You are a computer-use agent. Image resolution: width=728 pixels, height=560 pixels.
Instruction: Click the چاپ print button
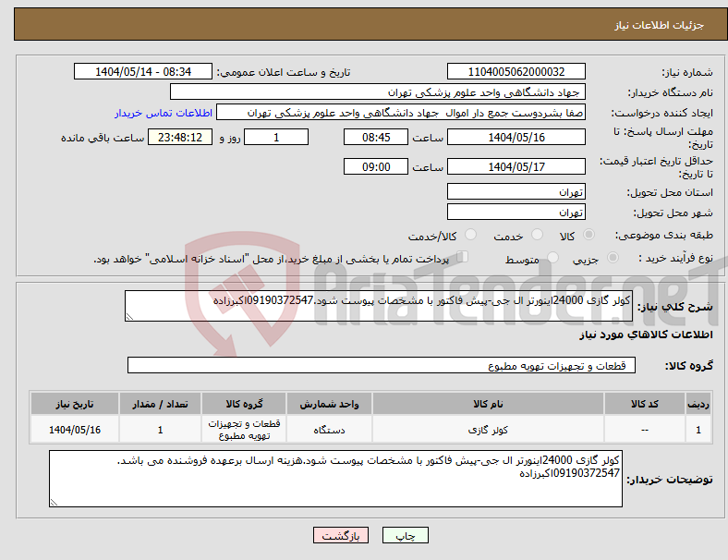[x=406, y=535]
